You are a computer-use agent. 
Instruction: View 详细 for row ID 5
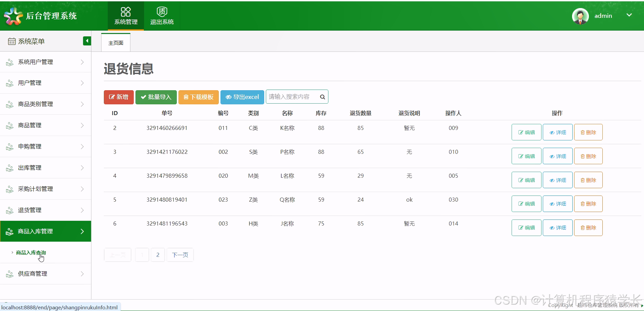point(558,204)
